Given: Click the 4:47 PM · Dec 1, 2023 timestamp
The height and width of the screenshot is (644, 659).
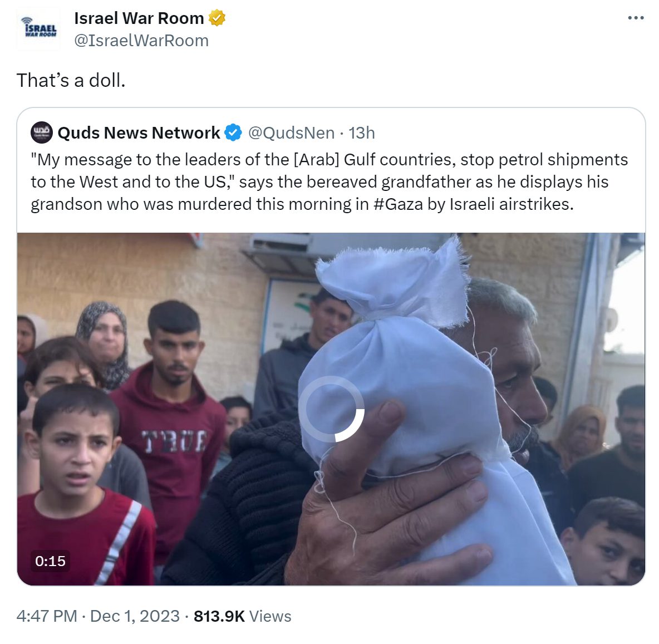Looking at the screenshot, I should pyautogui.click(x=98, y=616).
